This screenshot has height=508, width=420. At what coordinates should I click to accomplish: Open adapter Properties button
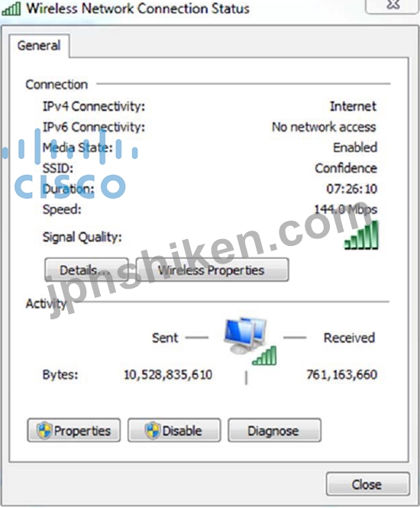[x=74, y=430]
